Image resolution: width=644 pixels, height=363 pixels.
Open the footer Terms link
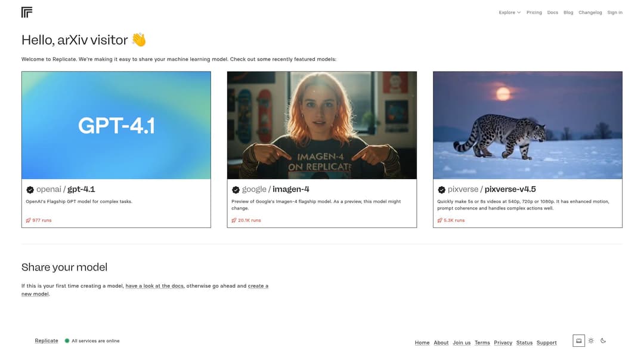pyautogui.click(x=482, y=343)
